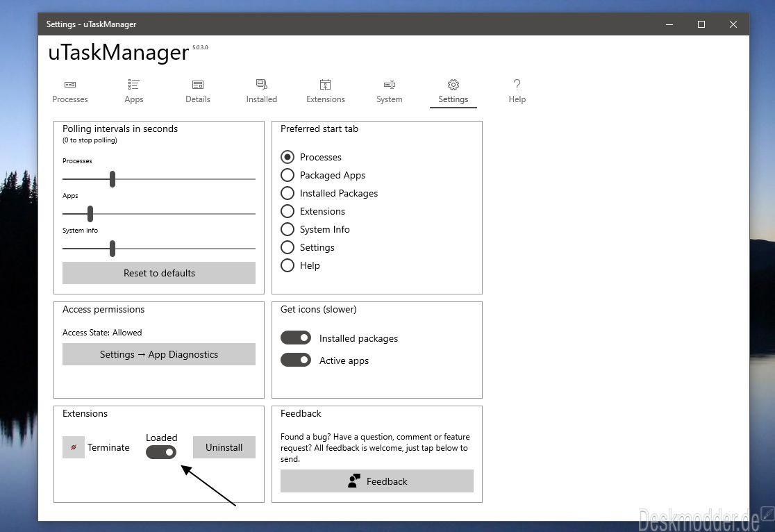This screenshot has width=775, height=532.
Task: Select the Installed Packages radio option
Action: click(287, 193)
